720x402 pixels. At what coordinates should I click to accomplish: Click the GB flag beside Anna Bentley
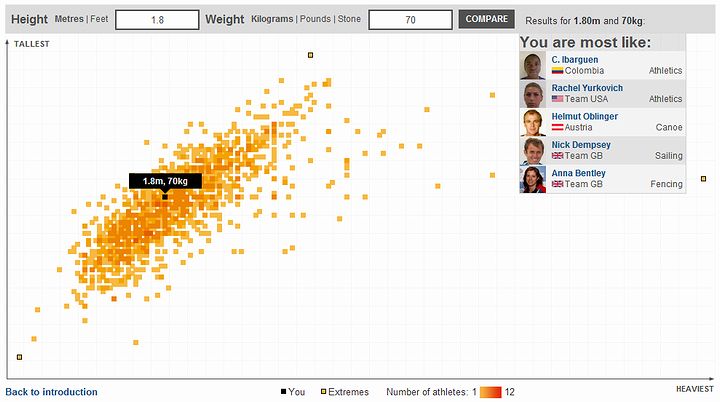click(557, 184)
